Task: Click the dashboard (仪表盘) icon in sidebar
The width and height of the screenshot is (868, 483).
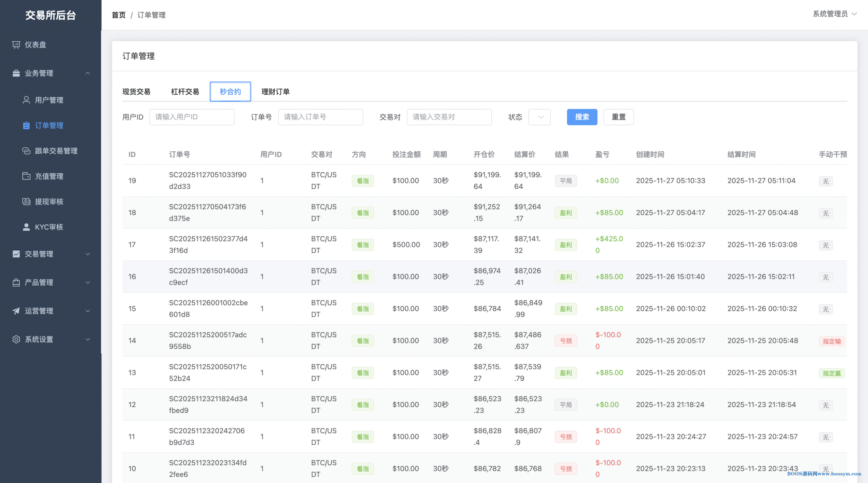Action: pos(16,45)
